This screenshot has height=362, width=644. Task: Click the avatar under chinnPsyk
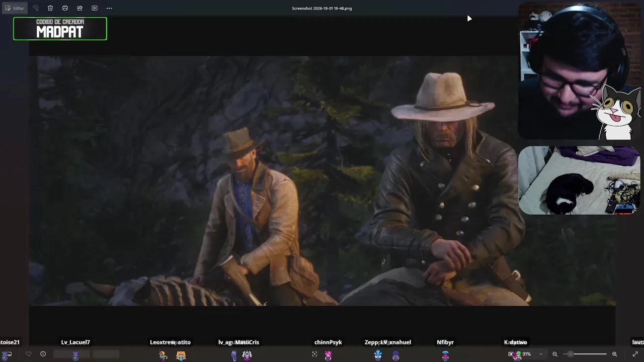click(328, 355)
